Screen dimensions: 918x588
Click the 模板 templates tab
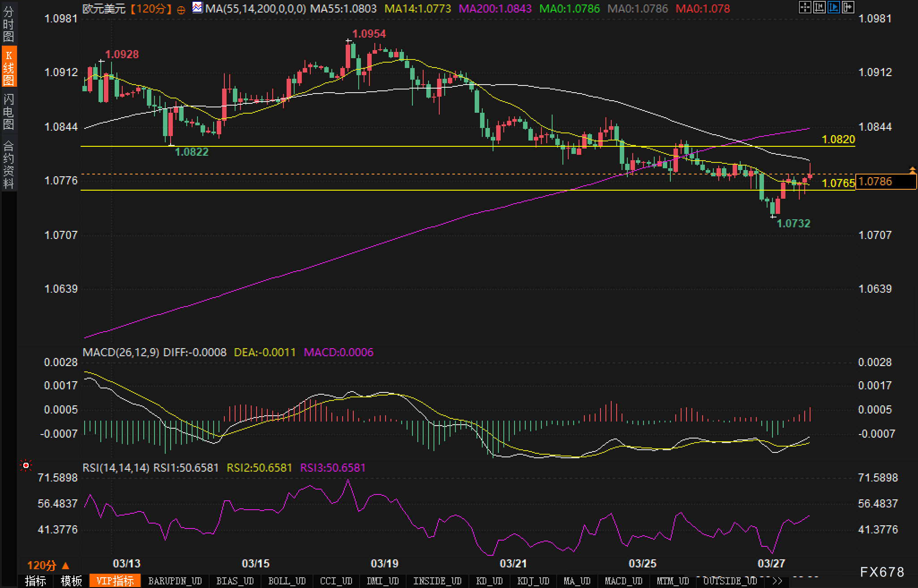71,581
